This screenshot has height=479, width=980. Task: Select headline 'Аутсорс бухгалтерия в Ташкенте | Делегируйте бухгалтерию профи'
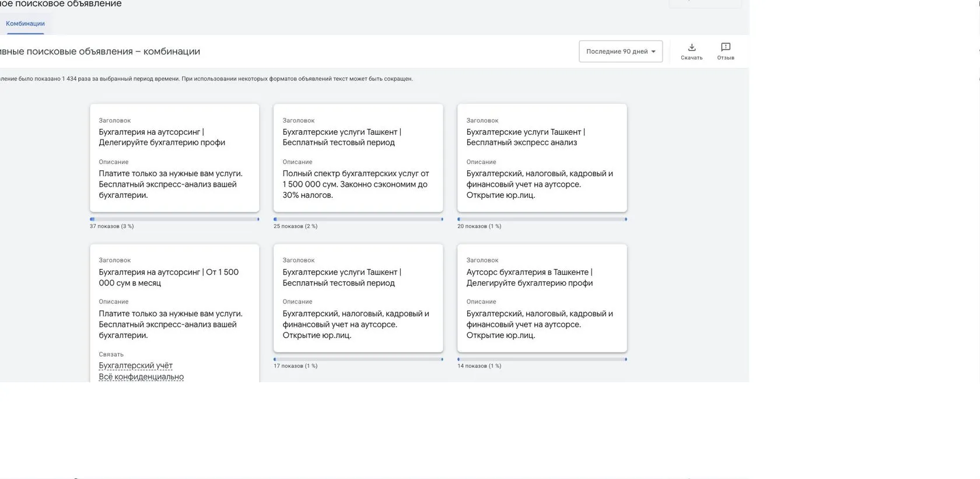tap(530, 277)
